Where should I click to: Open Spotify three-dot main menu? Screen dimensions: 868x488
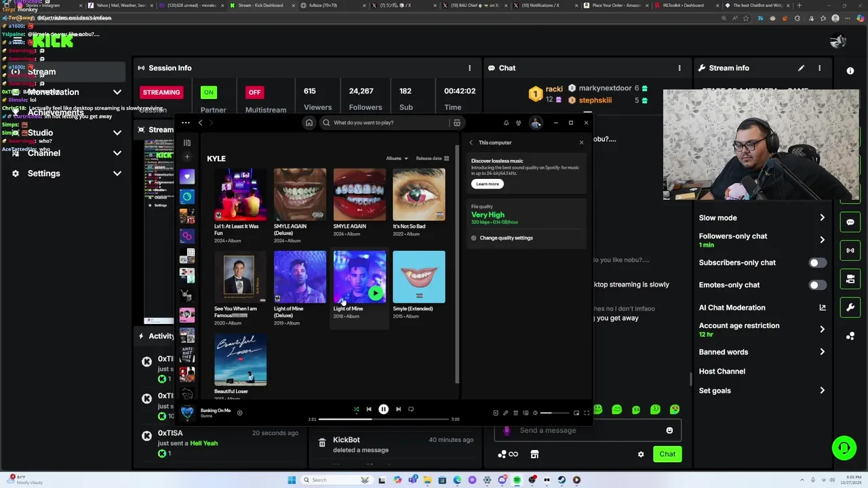coord(185,123)
